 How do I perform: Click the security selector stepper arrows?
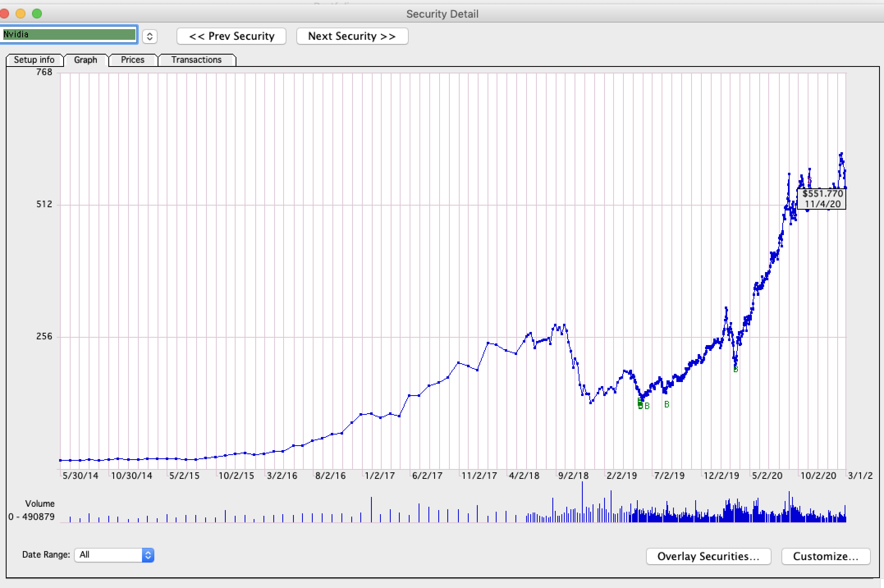point(150,36)
